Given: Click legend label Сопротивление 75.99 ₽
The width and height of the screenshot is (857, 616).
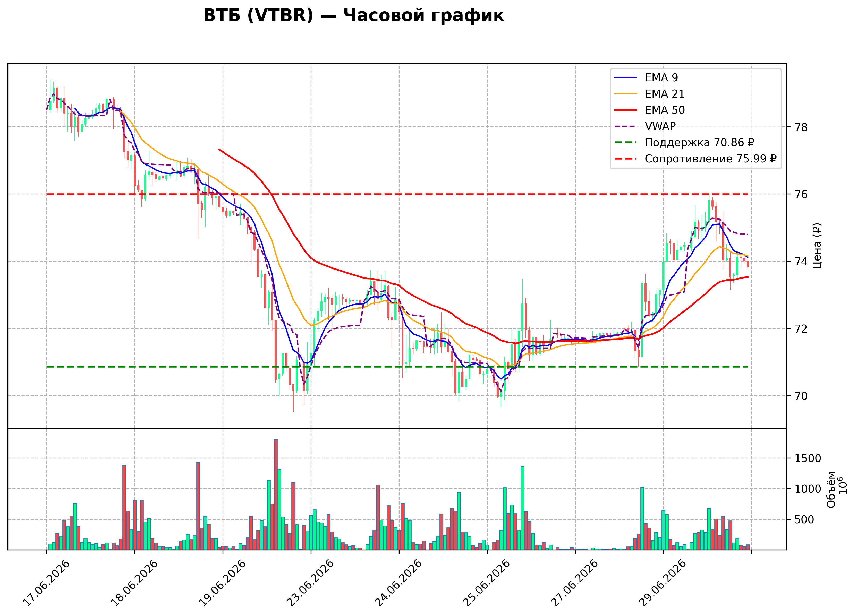Looking at the screenshot, I should [711, 159].
